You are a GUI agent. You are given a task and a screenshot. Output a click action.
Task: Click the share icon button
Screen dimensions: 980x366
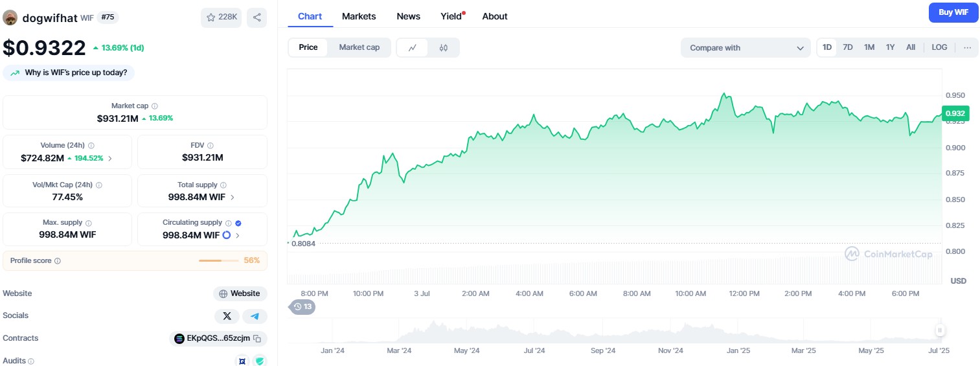(256, 17)
